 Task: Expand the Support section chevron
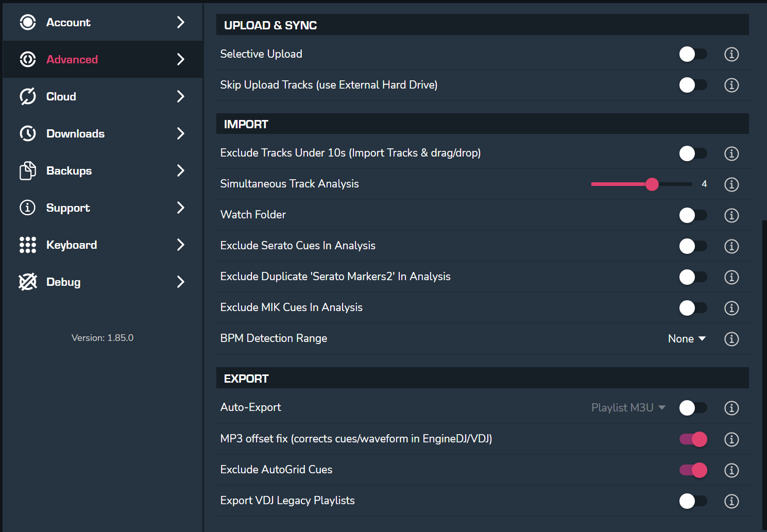point(180,208)
